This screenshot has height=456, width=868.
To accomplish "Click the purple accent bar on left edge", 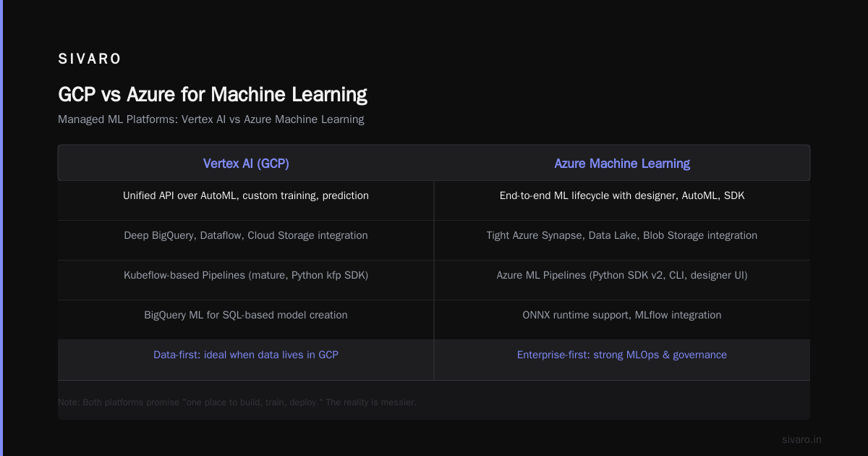I will coord(1,228).
